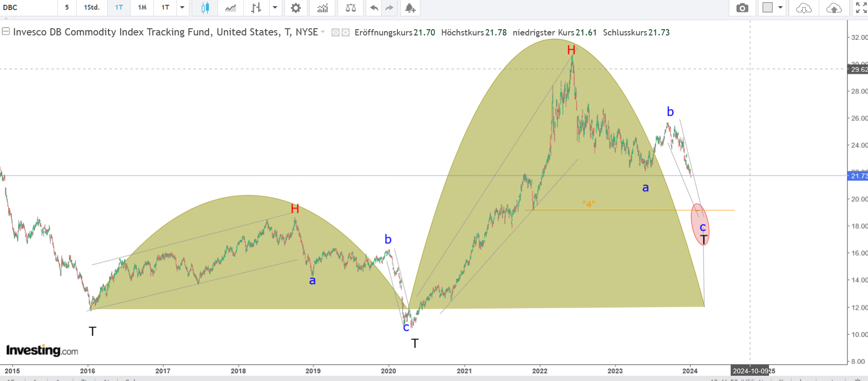Click the Investing.com logo link
The width and height of the screenshot is (868, 381).
point(42,350)
